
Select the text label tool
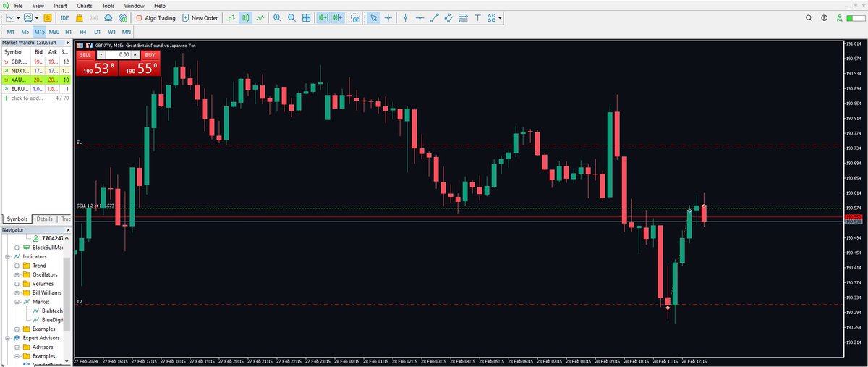(x=477, y=17)
